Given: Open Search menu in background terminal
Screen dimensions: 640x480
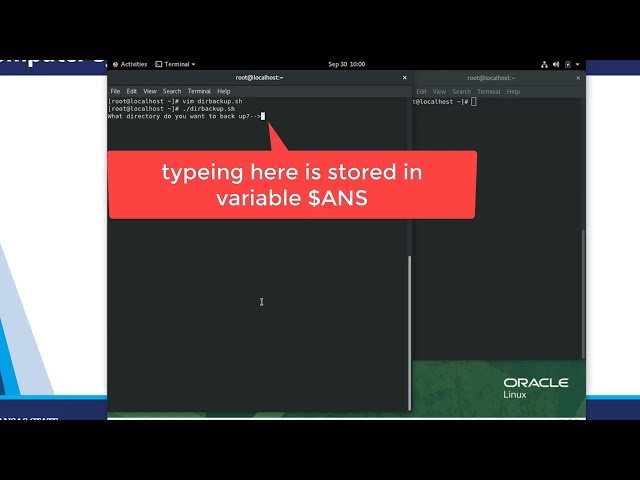Looking at the screenshot, I should (462, 92).
